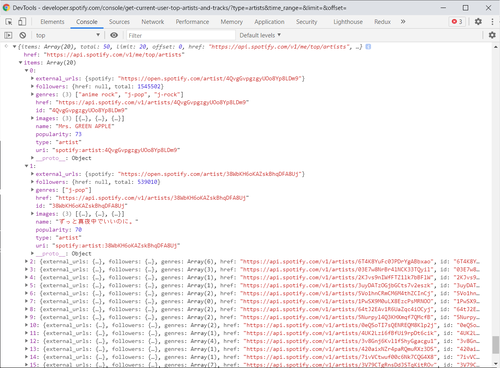Click the popularity value 73
The width and height of the screenshot is (500, 368).
(x=78, y=134)
